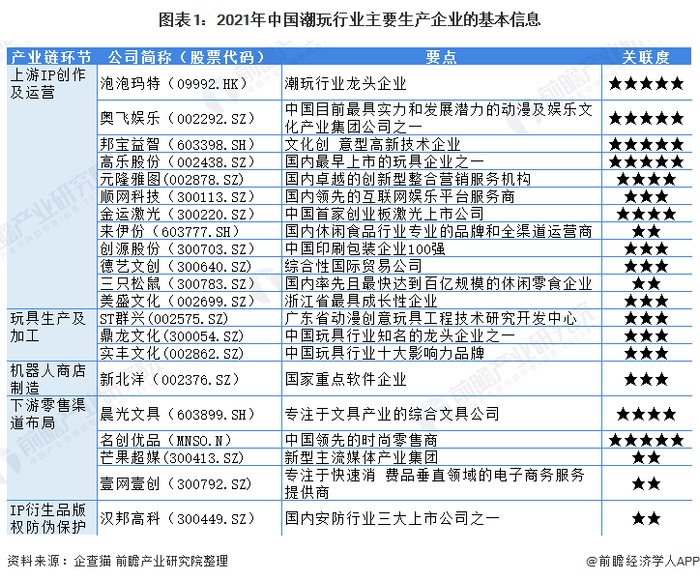The height and width of the screenshot is (581, 700).
Task: Click 中国首家创业板激光上市公司 text
Action: coord(384,214)
